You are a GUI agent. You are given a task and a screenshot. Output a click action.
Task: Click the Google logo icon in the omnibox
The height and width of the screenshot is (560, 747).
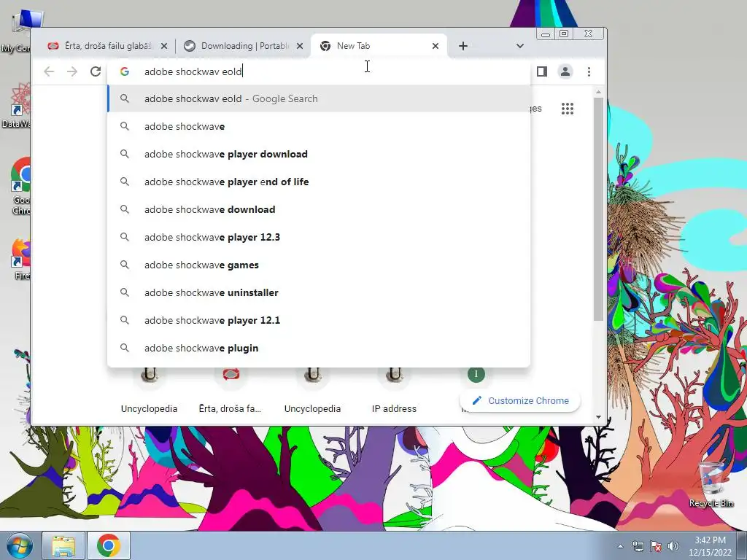click(x=125, y=71)
